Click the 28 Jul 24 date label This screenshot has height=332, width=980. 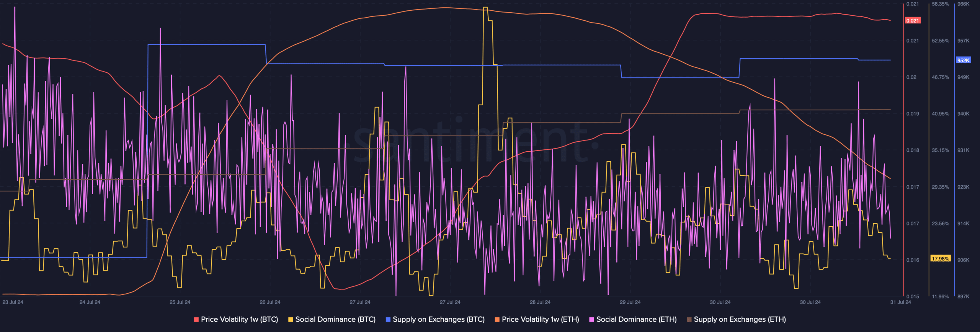(x=540, y=302)
